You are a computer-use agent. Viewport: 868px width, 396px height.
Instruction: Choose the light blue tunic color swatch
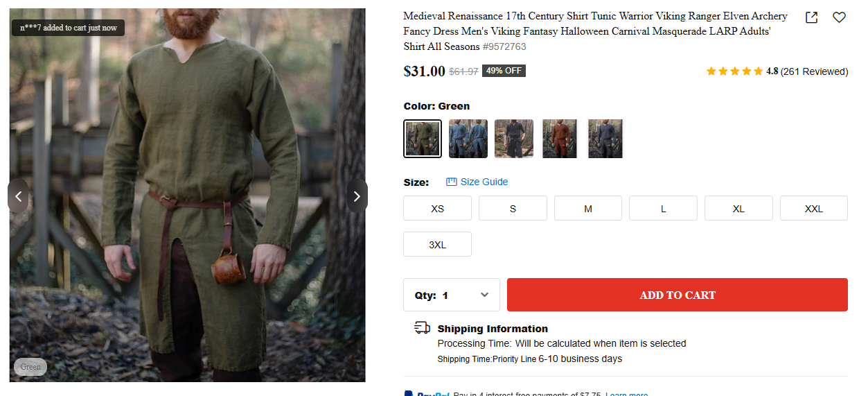(468, 139)
